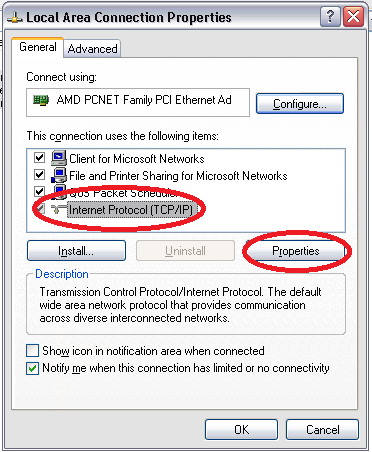This screenshot has width=372, height=452.
Task: Open Properties for the selected item
Action: pyautogui.click(x=296, y=251)
